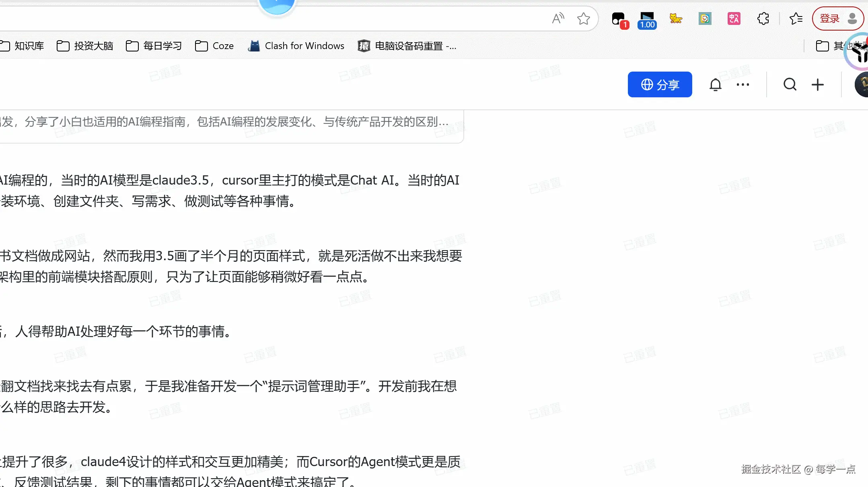The height and width of the screenshot is (487, 868).
Task: Open the ellipsis more options menu
Action: point(742,84)
